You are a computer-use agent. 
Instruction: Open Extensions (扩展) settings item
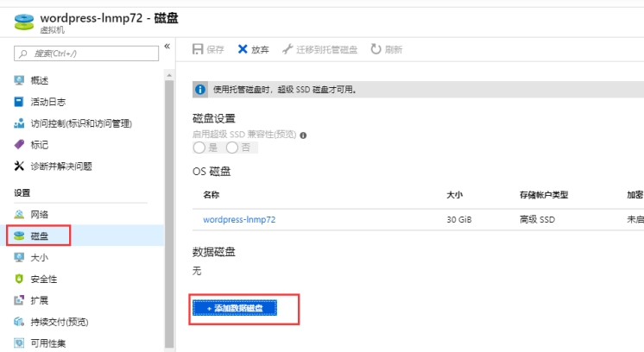click(x=39, y=300)
